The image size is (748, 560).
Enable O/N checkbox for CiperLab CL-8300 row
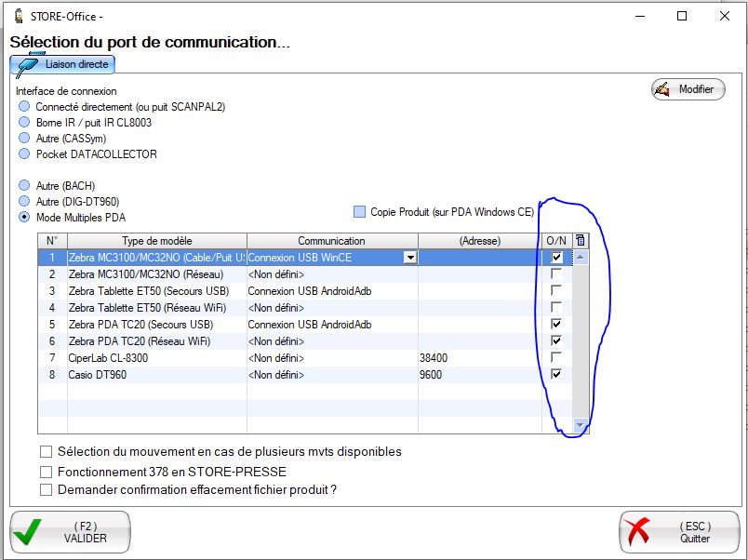[x=556, y=358]
